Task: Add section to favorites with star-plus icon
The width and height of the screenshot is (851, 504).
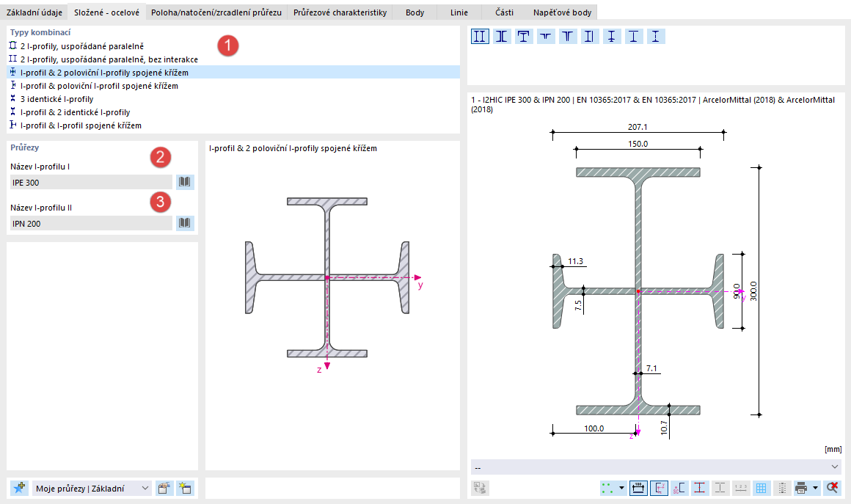Action: [x=20, y=488]
